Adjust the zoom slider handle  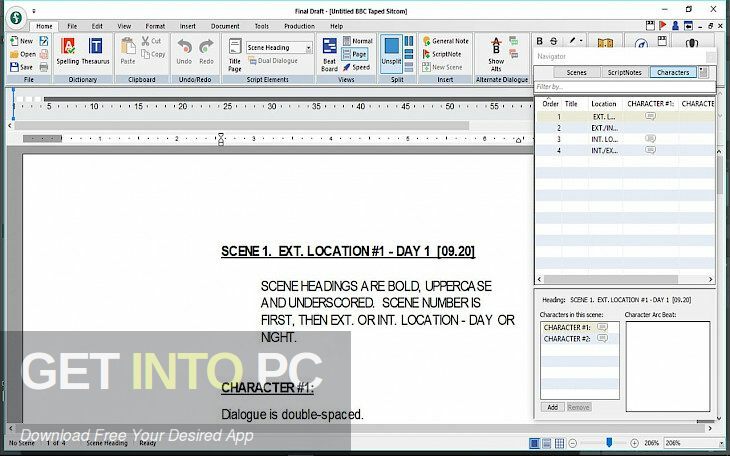coord(608,442)
